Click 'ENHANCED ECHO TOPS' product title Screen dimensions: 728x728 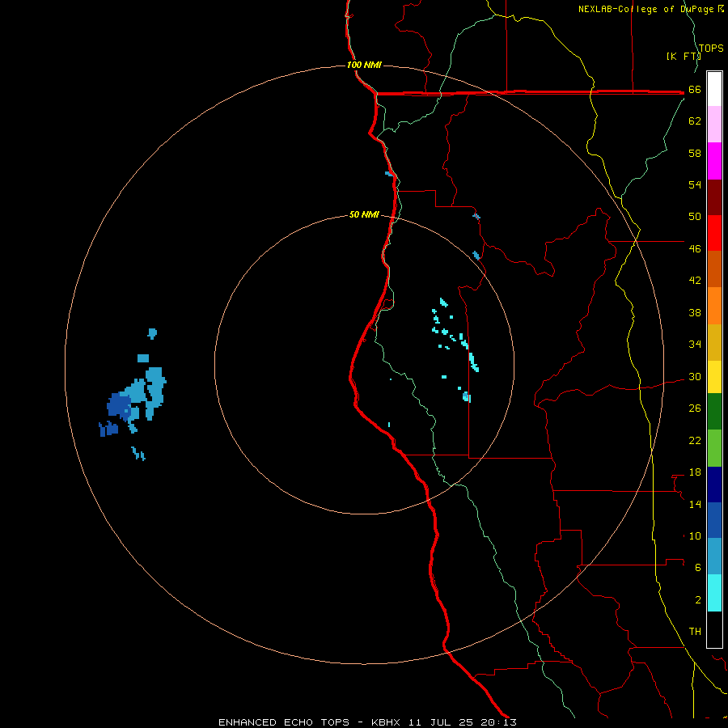(x=284, y=722)
